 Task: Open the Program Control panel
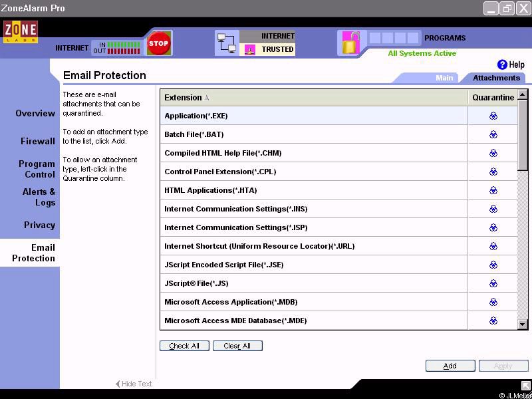tap(37, 169)
